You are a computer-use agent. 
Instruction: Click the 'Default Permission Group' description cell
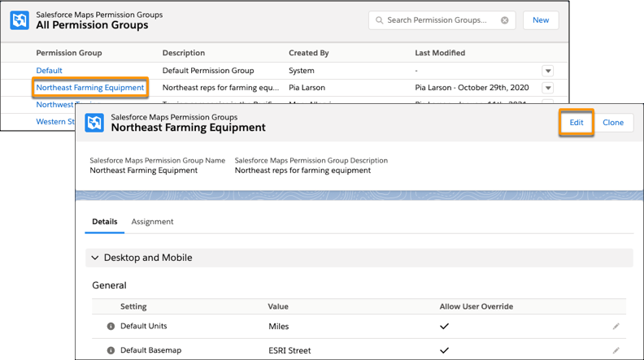208,71
